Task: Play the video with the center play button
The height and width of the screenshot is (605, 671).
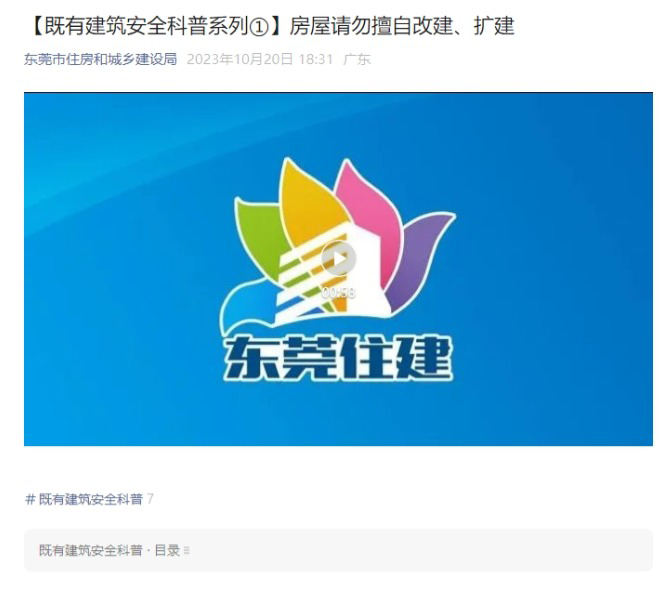Action: pos(338,258)
